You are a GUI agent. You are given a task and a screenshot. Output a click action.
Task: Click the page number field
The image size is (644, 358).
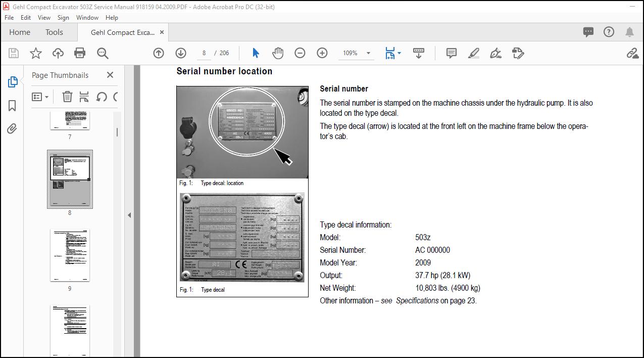(x=204, y=53)
